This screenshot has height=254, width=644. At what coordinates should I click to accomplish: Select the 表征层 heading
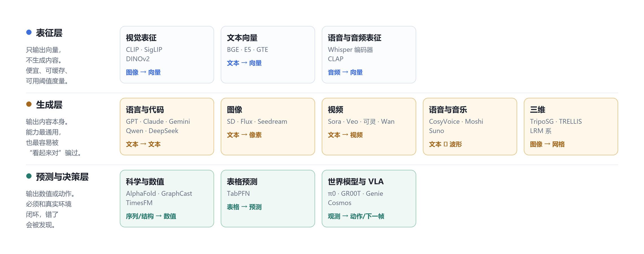pyautogui.click(x=49, y=33)
